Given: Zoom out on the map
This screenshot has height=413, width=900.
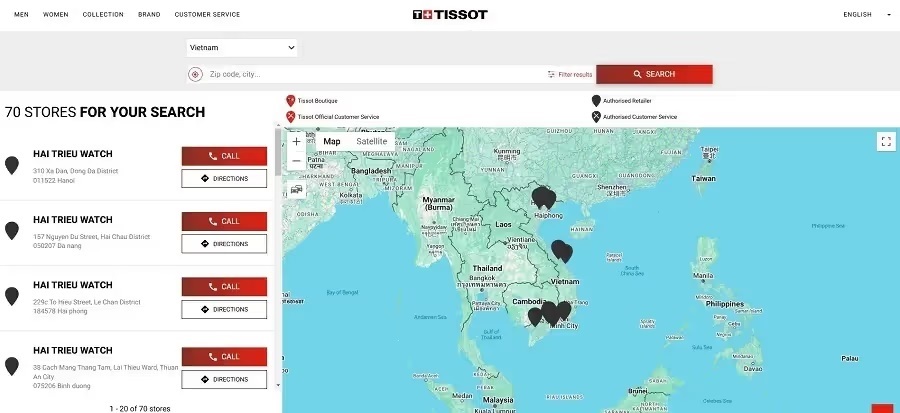Looking at the screenshot, I should [296, 161].
